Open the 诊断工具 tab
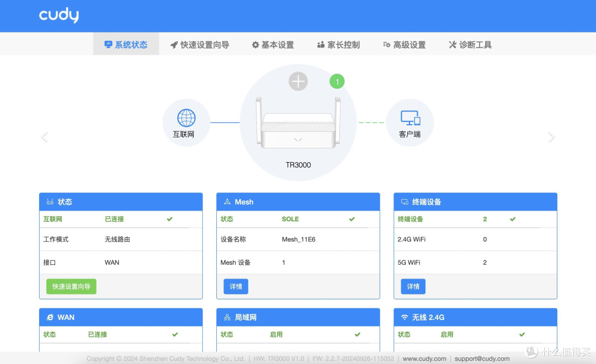The width and height of the screenshot is (596, 364). 470,45
